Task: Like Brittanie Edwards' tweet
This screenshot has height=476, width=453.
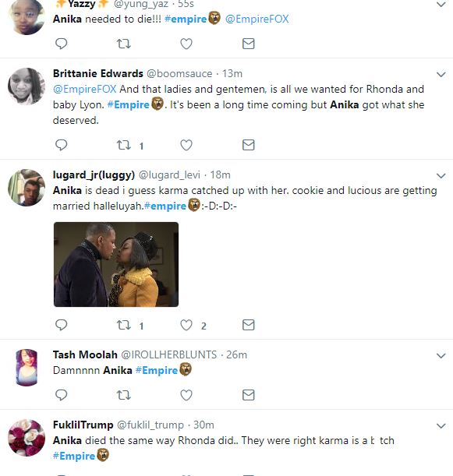Action: click(186, 145)
